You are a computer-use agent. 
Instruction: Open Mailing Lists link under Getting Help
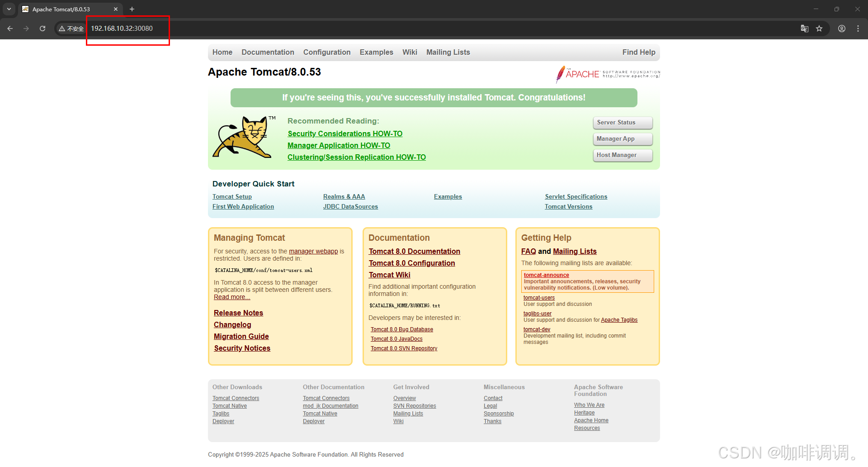click(575, 252)
